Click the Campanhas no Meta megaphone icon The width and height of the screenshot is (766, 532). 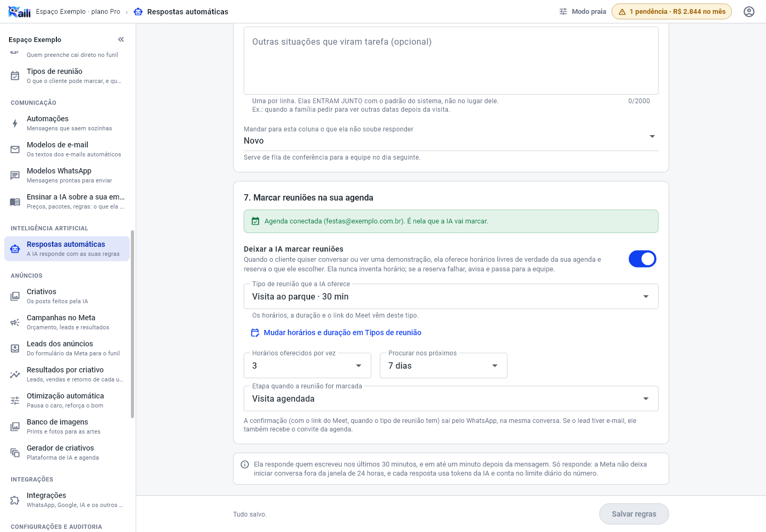15,322
